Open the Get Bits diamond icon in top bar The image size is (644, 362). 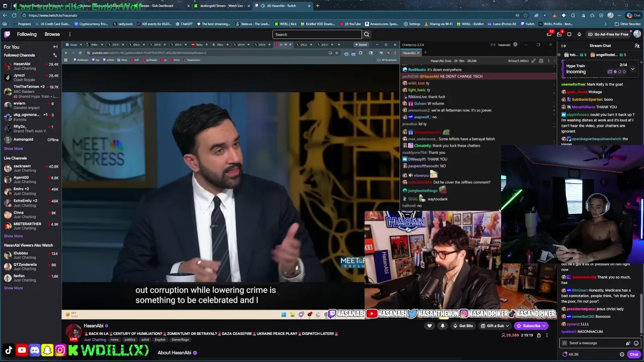pyautogui.click(x=579, y=34)
